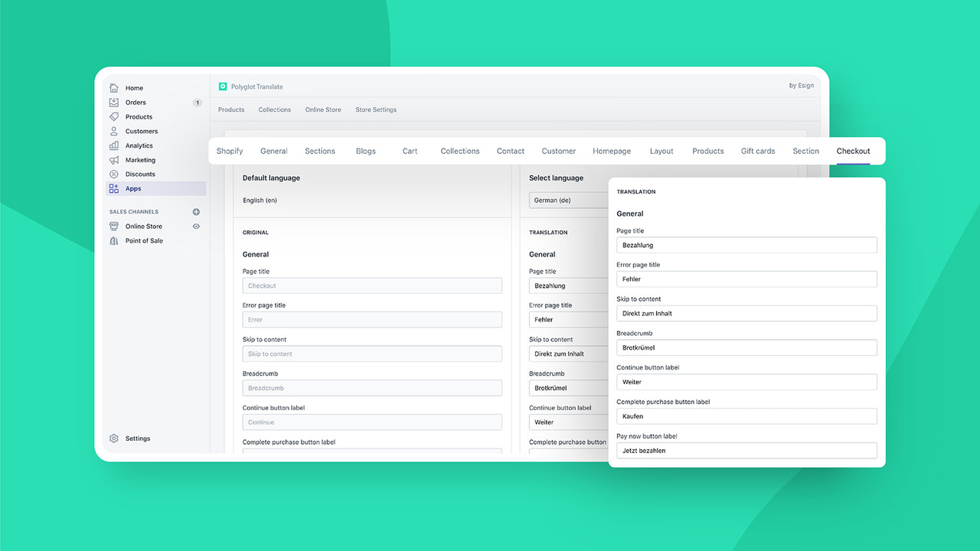Switch to the Shopify tab

[230, 151]
